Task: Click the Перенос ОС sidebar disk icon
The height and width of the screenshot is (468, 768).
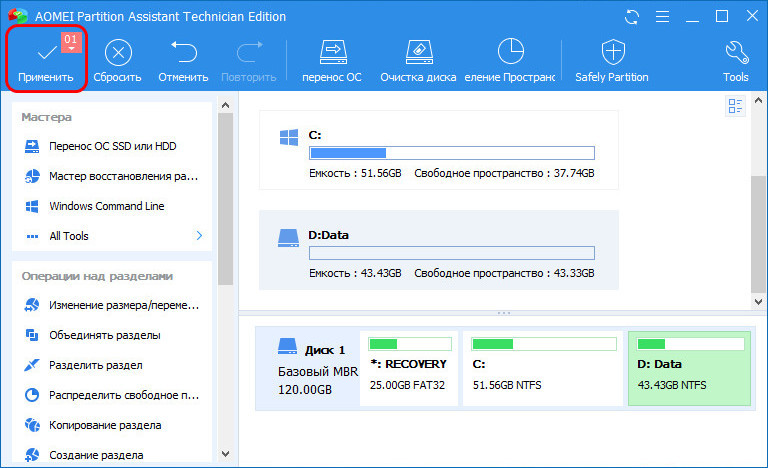Action: [32, 146]
